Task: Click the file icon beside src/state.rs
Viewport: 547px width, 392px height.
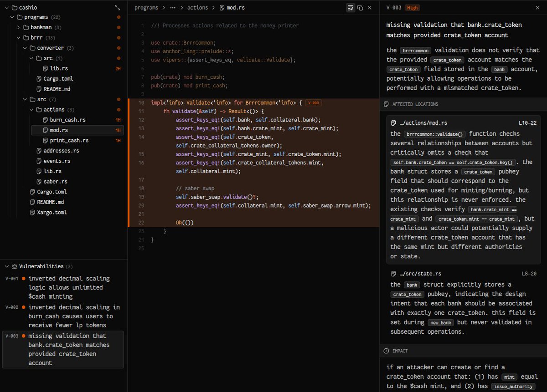Action: pyautogui.click(x=393, y=274)
